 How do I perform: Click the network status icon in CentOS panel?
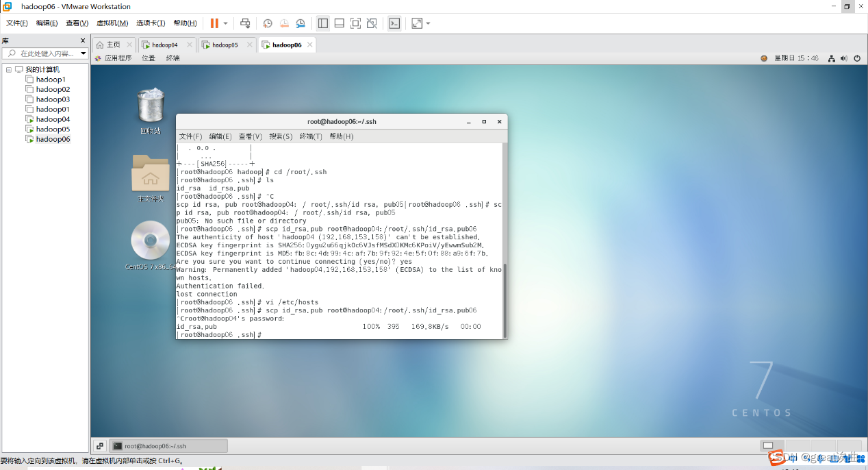coord(832,58)
